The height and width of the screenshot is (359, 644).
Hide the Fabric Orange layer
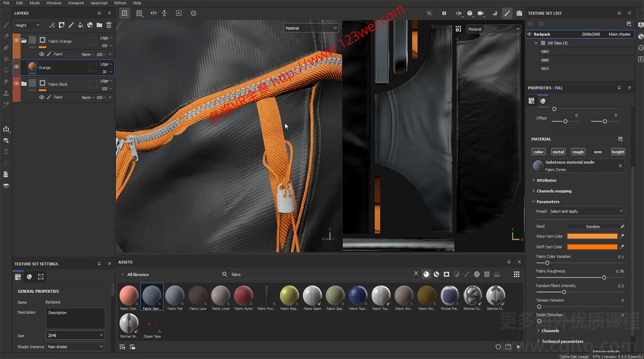pos(17,40)
